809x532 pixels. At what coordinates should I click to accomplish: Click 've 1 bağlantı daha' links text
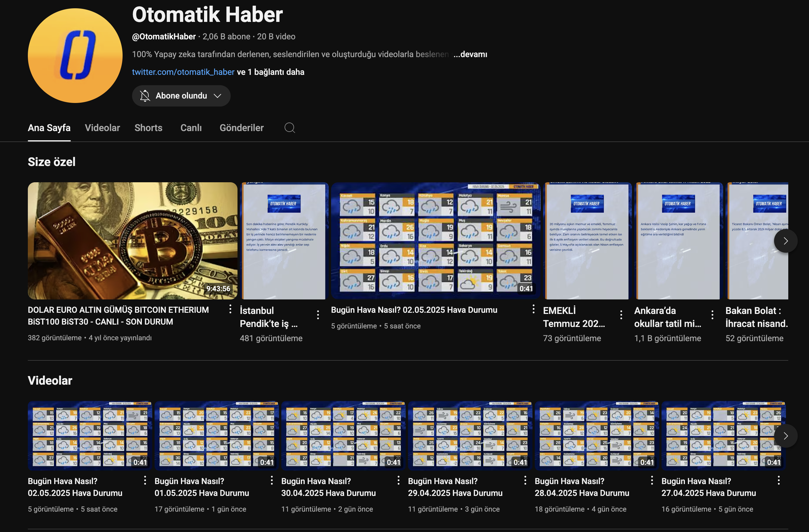[271, 72]
